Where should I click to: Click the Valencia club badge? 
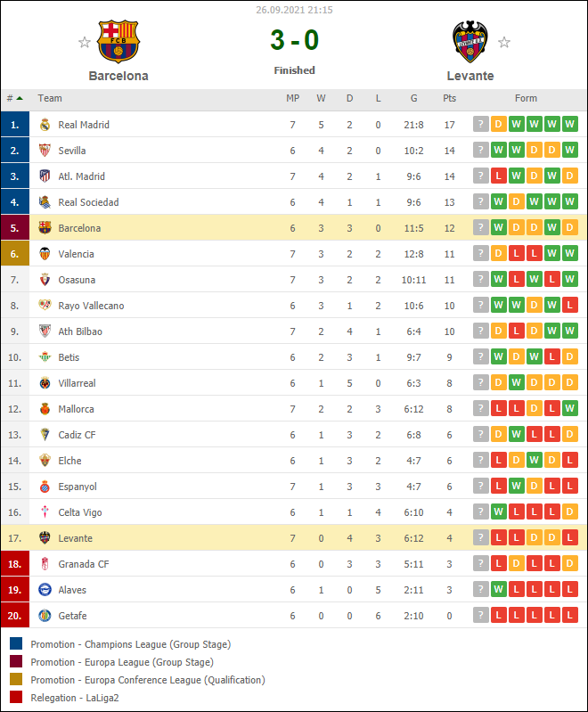pyautogui.click(x=45, y=254)
